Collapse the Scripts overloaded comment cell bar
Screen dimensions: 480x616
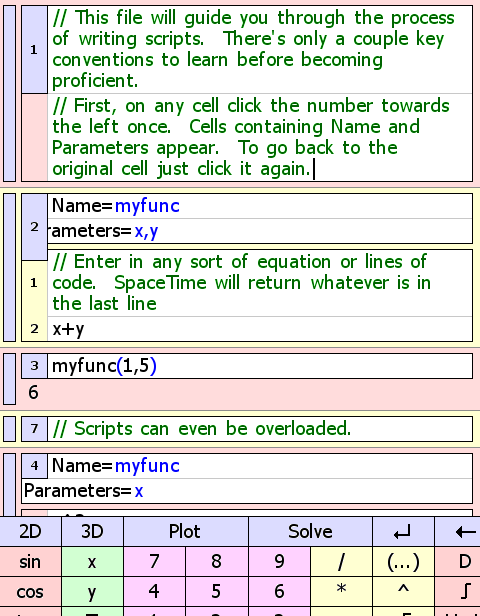(x=9, y=429)
